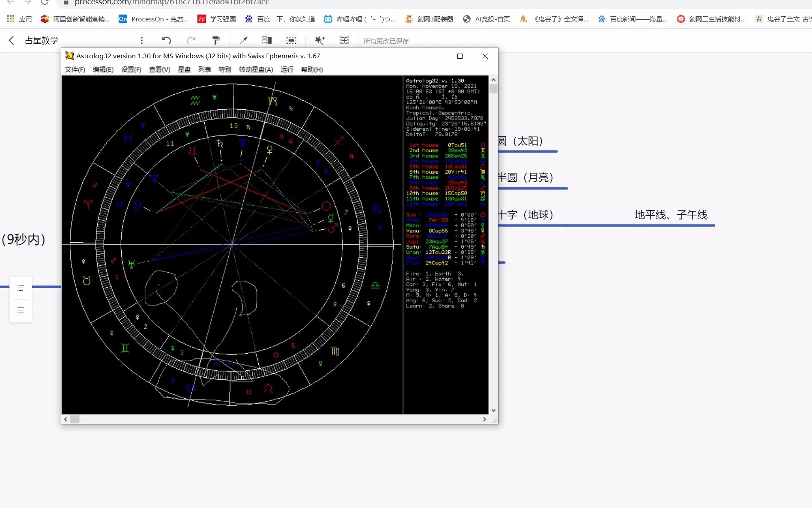
Task: Open the 转动星盘(A) menu
Action: pos(256,69)
